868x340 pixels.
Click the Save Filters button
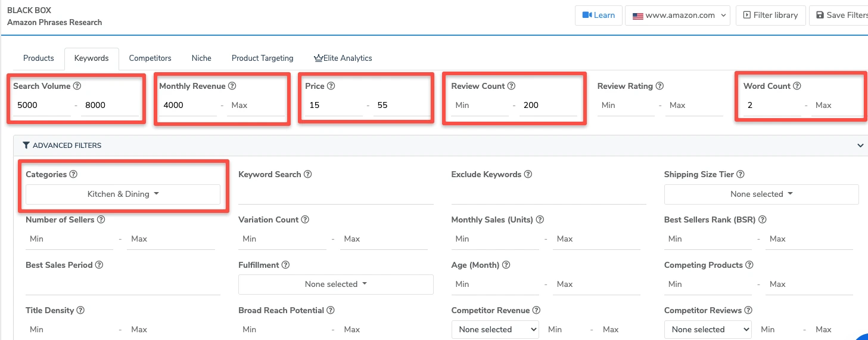(x=841, y=16)
